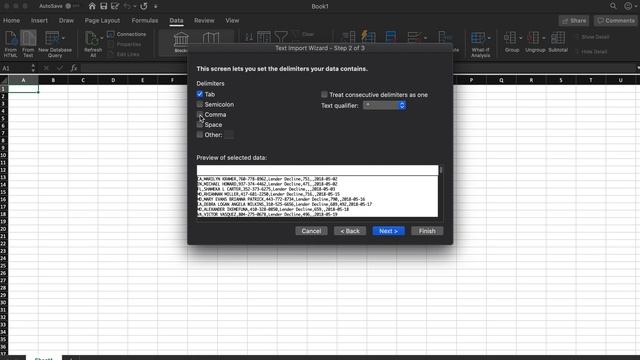This screenshot has width=640, height=360.
Task: Open the custom Sort dialog icon
Action: tap(264, 38)
